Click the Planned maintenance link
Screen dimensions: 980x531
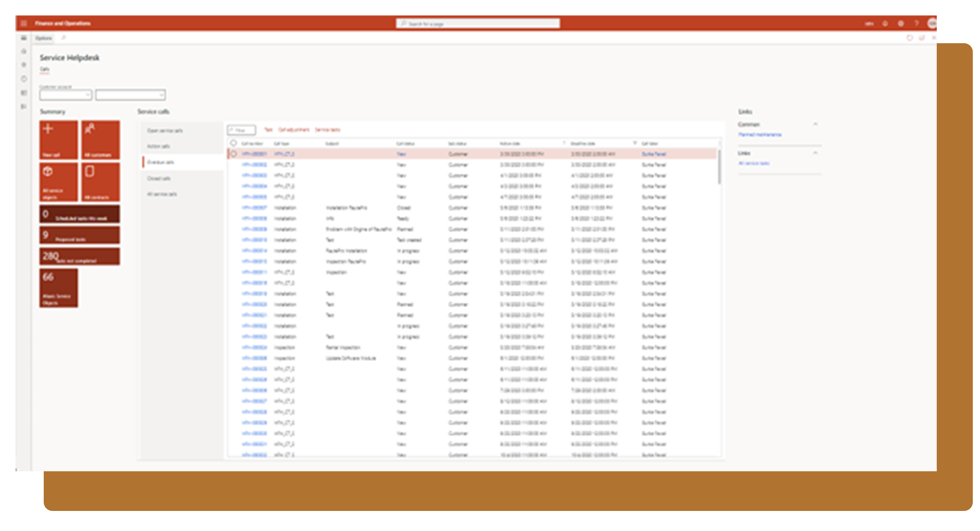click(759, 135)
